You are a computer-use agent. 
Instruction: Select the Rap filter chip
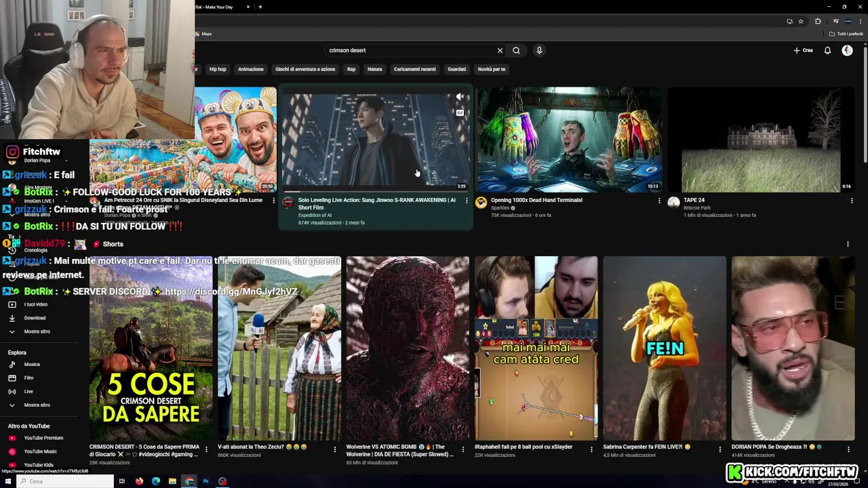coord(351,69)
